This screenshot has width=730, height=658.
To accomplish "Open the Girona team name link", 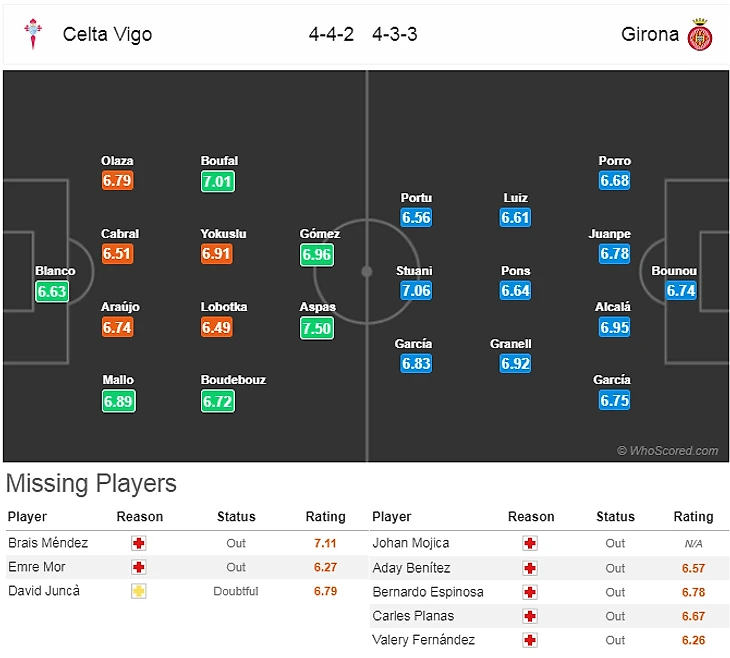I will (649, 35).
